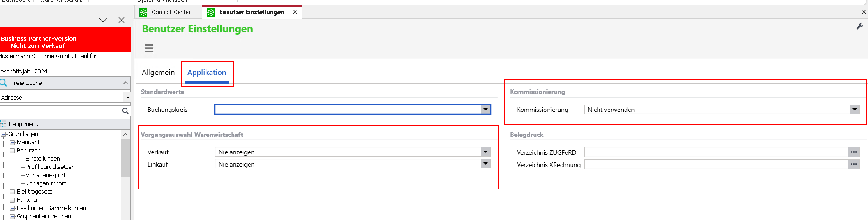Image resolution: width=868 pixels, height=220 pixels.
Task: Click the Verzeichnis ZUGFeRD input field
Action: point(715,152)
